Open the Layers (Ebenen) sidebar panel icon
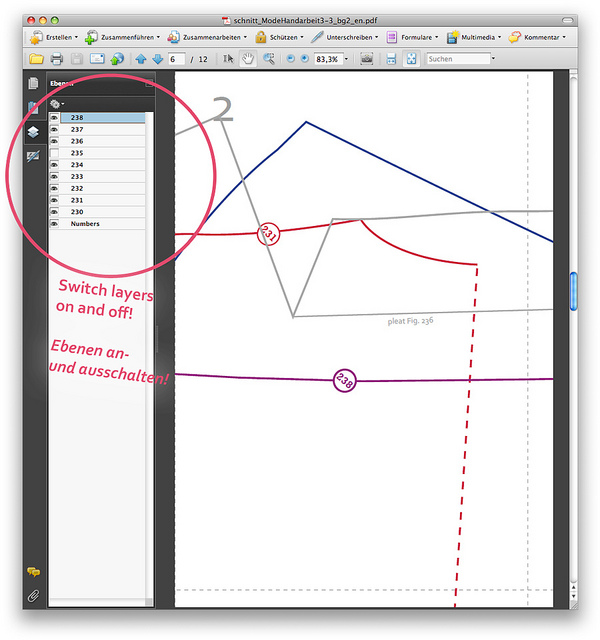Screen dimensions: 600x640 coord(33,132)
